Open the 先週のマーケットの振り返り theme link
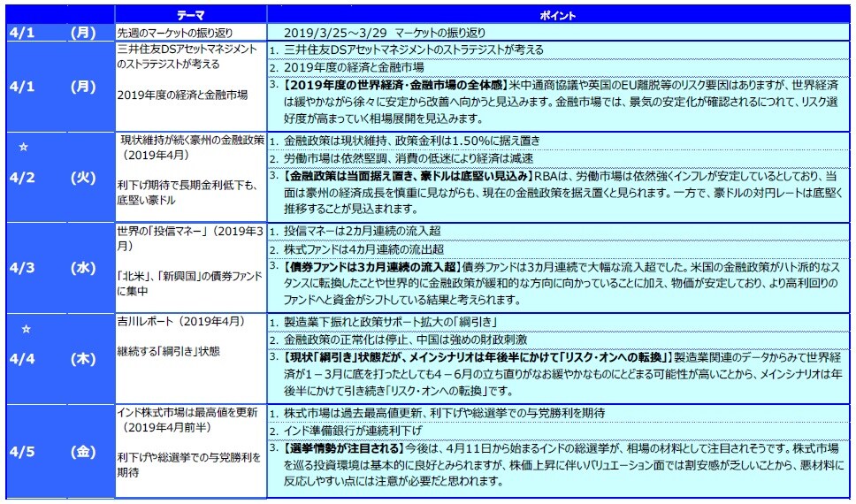Screen dimensions: 856x504 tap(172, 33)
